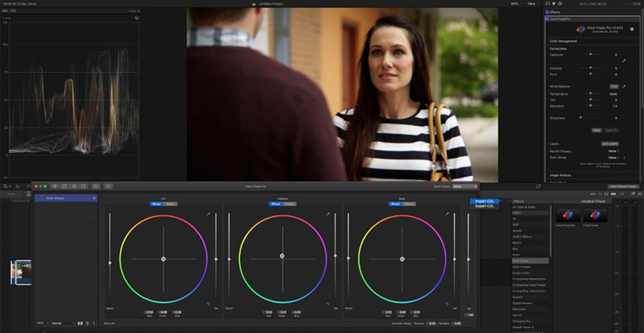The width and height of the screenshot is (644, 333).
Task: Open the Installed Effects dropdown
Action: point(595,201)
